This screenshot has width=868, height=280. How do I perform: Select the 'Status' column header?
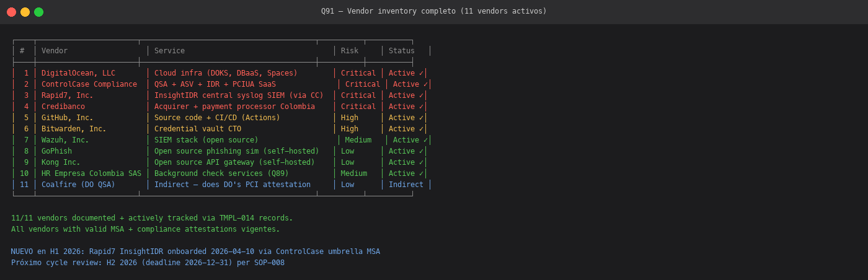[x=402, y=51]
